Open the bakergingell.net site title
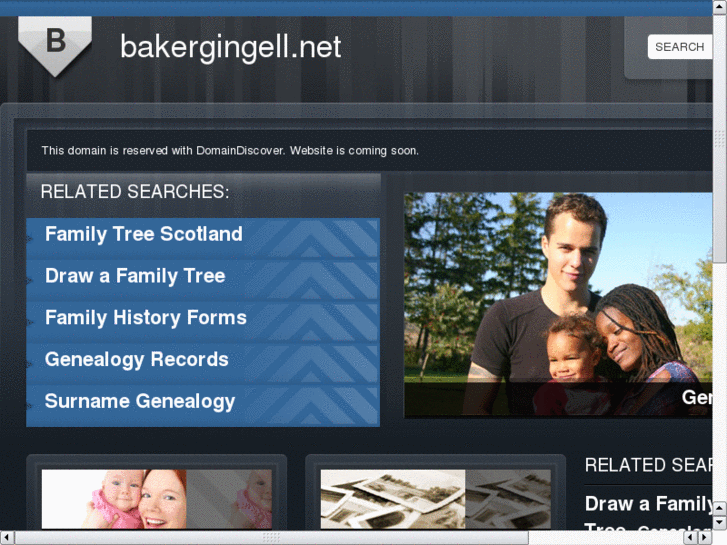 [x=230, y=47]
